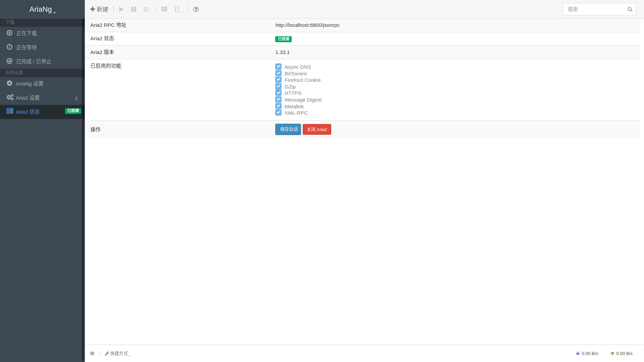Screen dimensions: 644x362
Task: Toggle the Async DNS checkbox
Action: [x=278, y=67]
